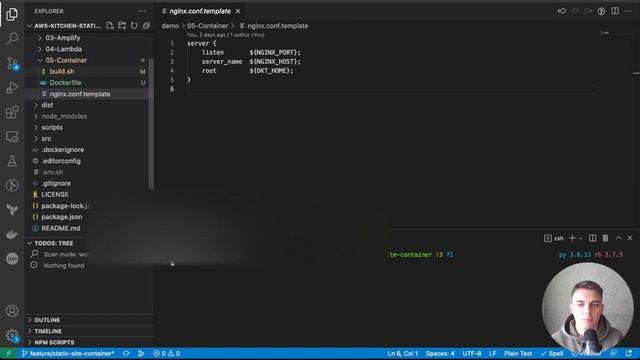
Task: Open editor more actions ellipsis
Action: coord(628,11)
